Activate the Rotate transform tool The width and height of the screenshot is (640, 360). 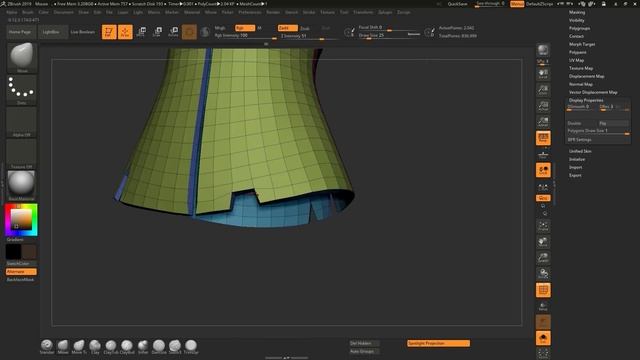[173, 32]
